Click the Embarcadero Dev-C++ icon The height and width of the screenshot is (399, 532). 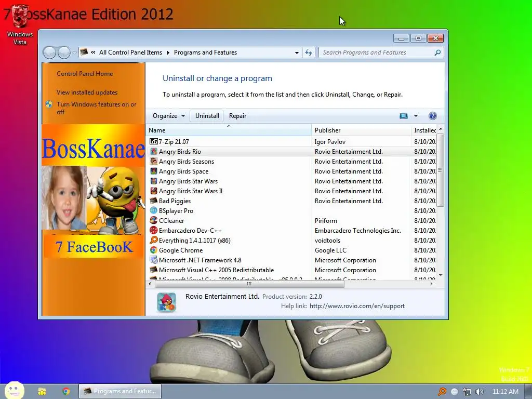154,230
